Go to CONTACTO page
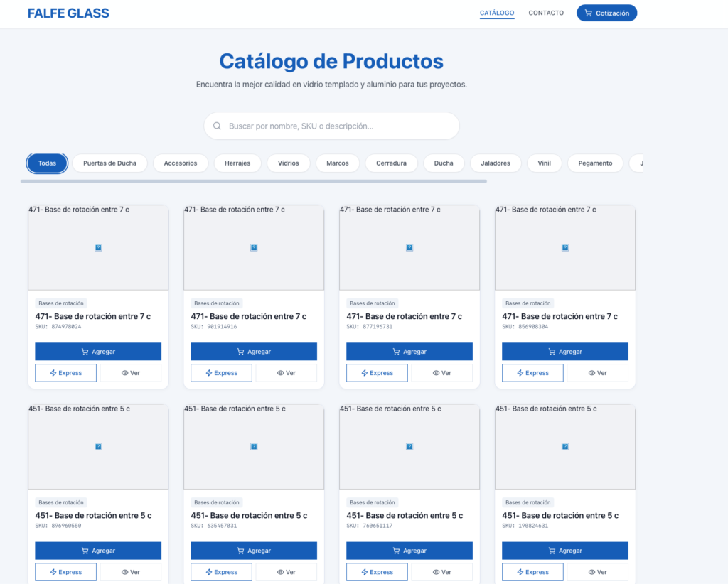This screenshot has height=584, width=728. click(x=546, y=13)
